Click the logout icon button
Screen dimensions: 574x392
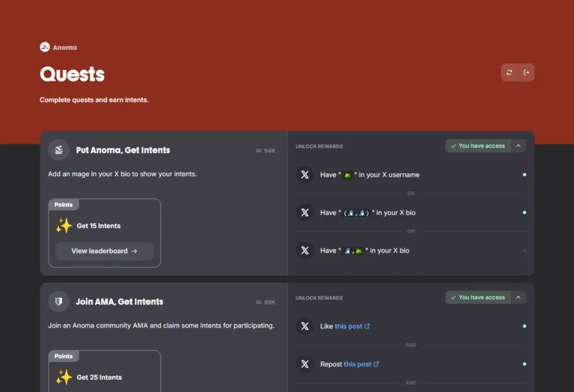click(526, 72)
